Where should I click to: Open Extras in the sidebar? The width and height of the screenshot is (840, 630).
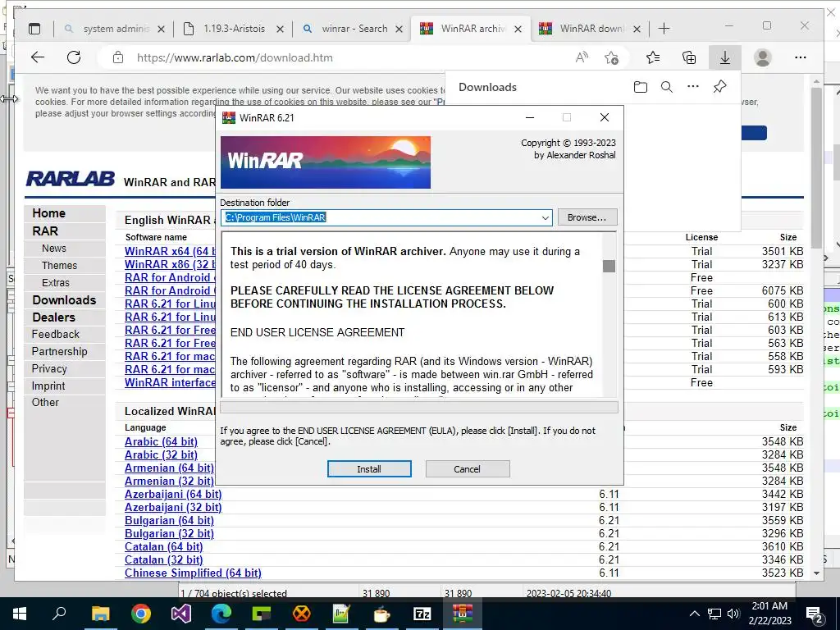pos(55,283)
